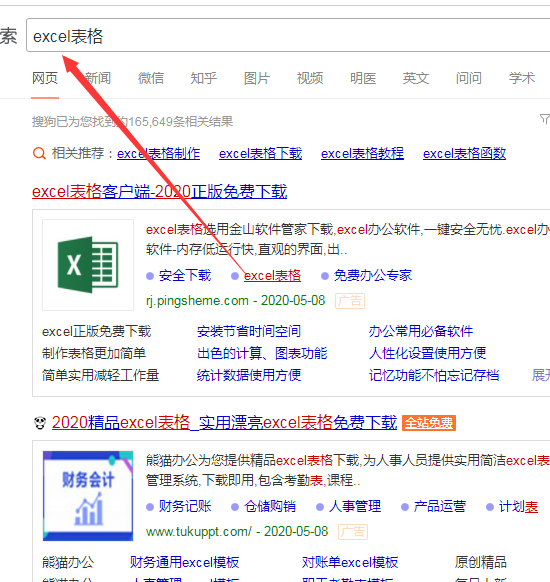550x582 pixels.
Task: Open related search excel表格教程
Action: coord(362,153)
